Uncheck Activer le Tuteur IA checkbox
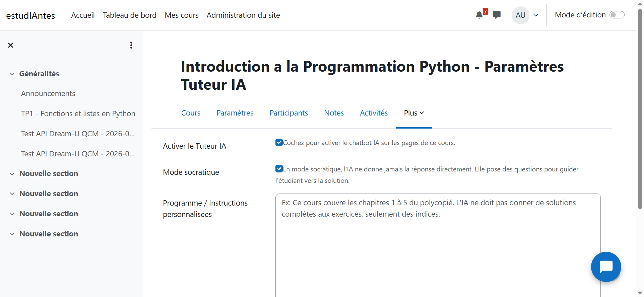 279,143
